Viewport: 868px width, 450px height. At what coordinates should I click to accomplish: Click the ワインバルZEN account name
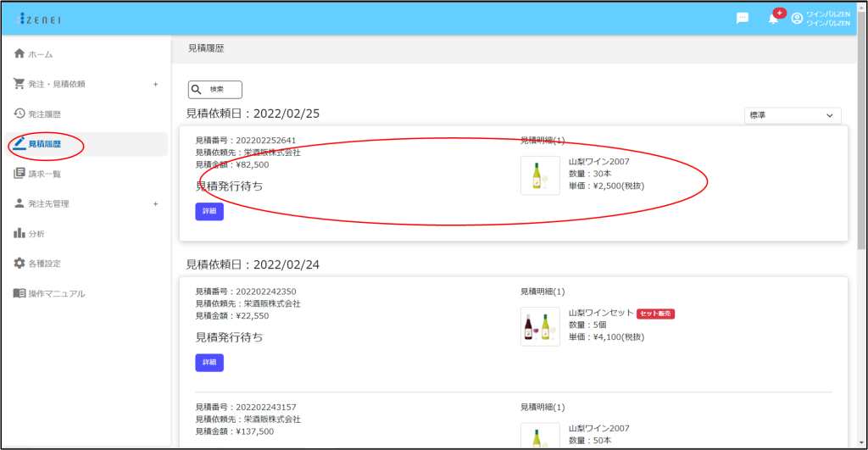point(827,19)
